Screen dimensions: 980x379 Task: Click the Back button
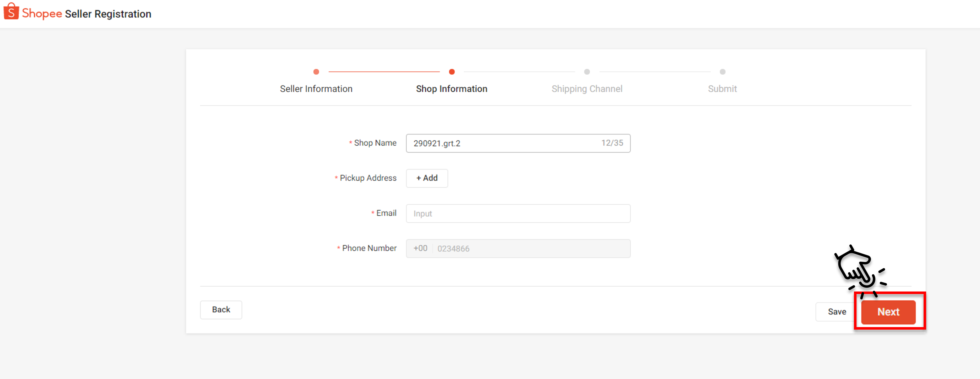[221, 310]
